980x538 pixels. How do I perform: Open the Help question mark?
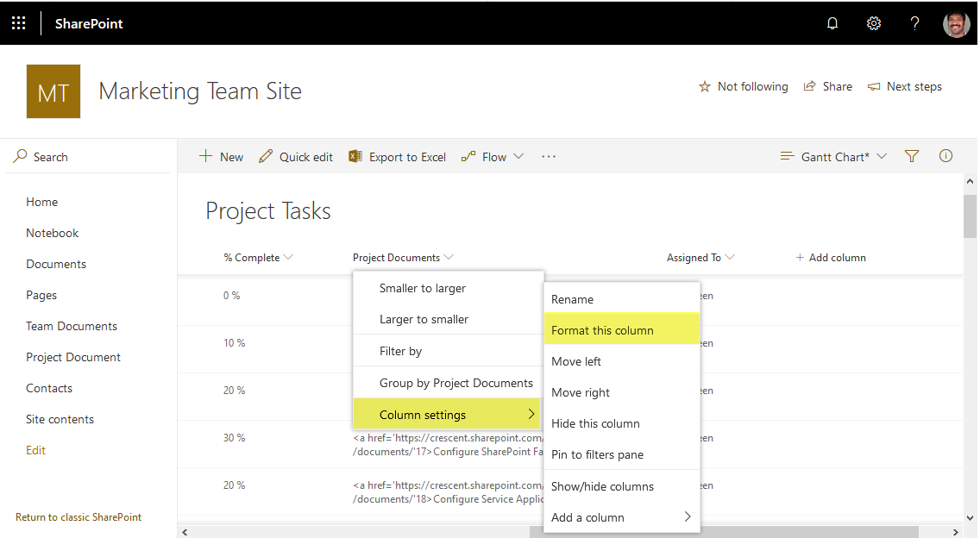click(x=914, y=22)
